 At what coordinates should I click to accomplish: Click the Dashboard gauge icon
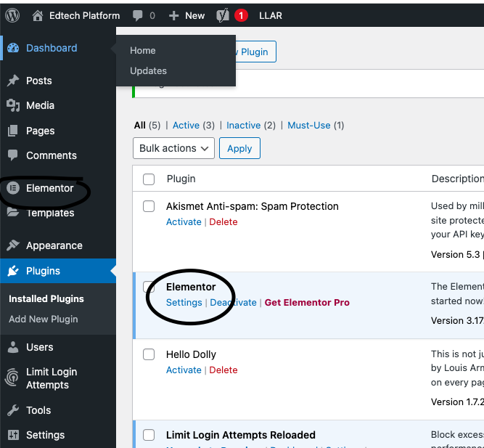coord(13,48)
